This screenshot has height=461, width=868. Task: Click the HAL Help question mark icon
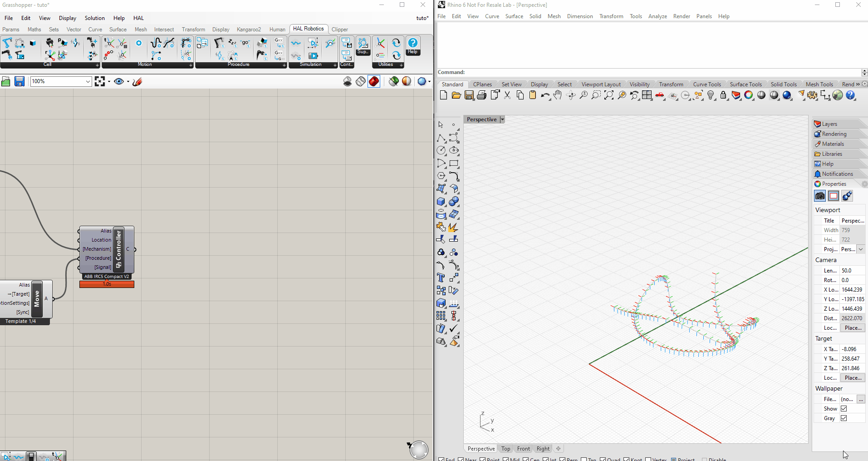[412, 43]
